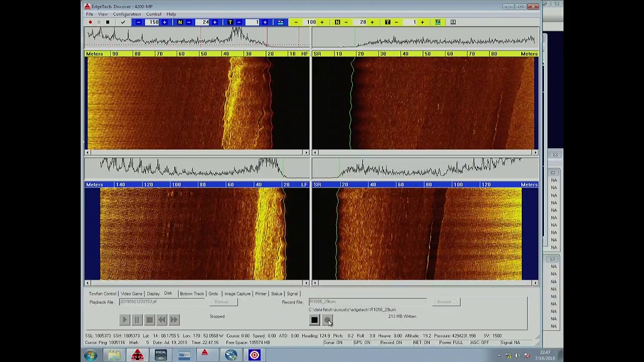Switch to the Signal tab
The height and width of the screenshot is (362, 644).
[292, 294]
